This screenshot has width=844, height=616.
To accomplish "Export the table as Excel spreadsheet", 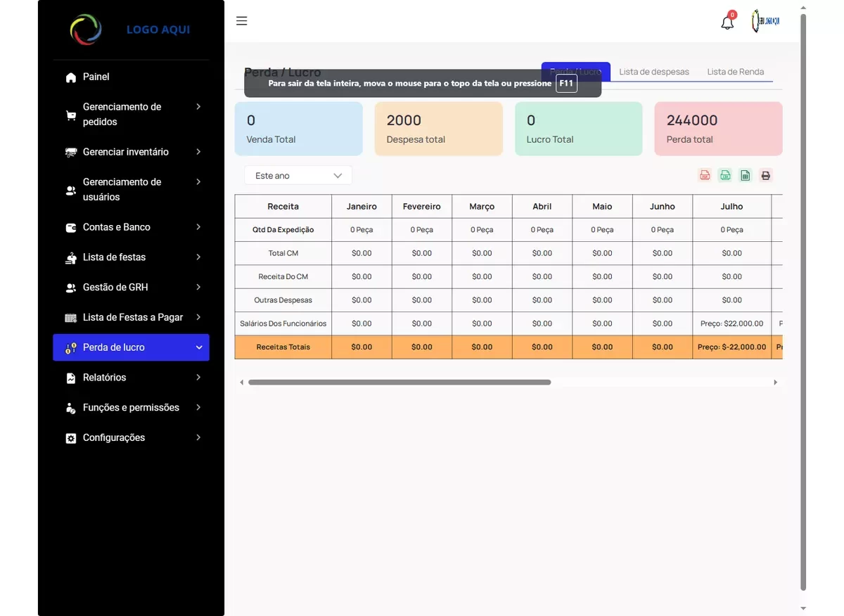I will [x=746, y=176].
